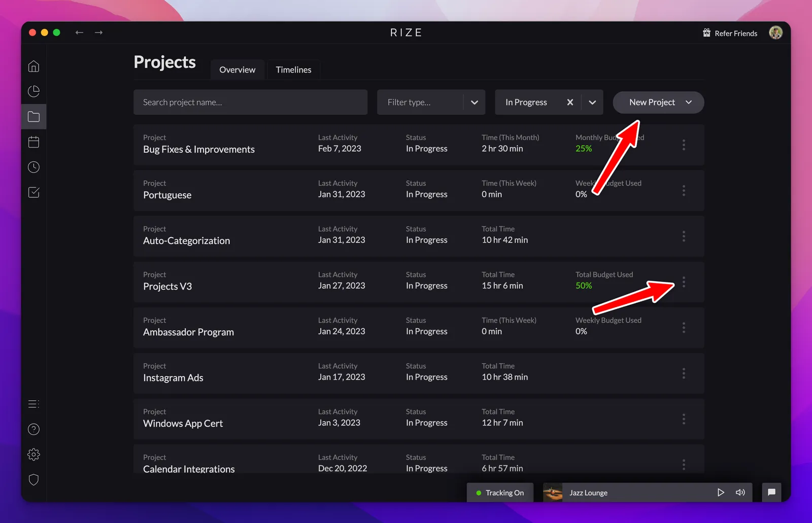Expand the New Project dropdown chevron
The height and width of the screenshot is (523, 812).
(689, 102)
